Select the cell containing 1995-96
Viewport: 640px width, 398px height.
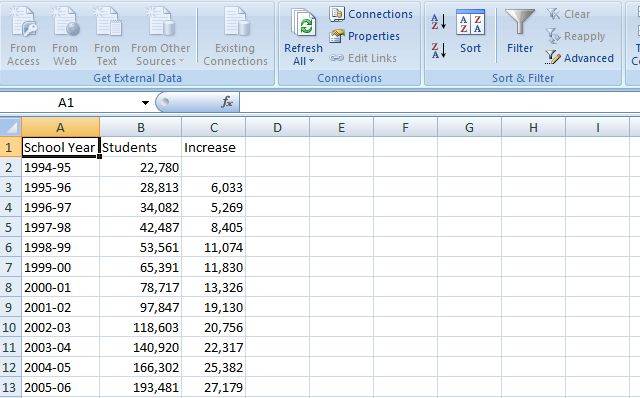tap(60, 187)
